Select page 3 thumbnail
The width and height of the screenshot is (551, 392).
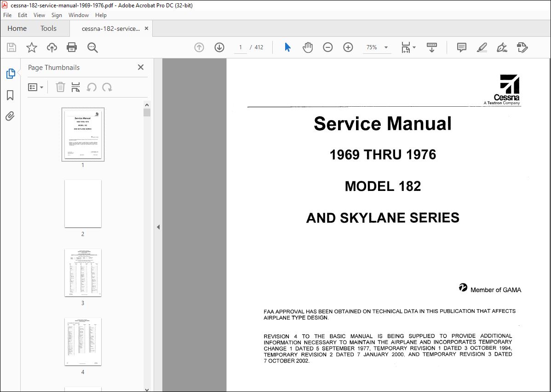coord(83,273)
